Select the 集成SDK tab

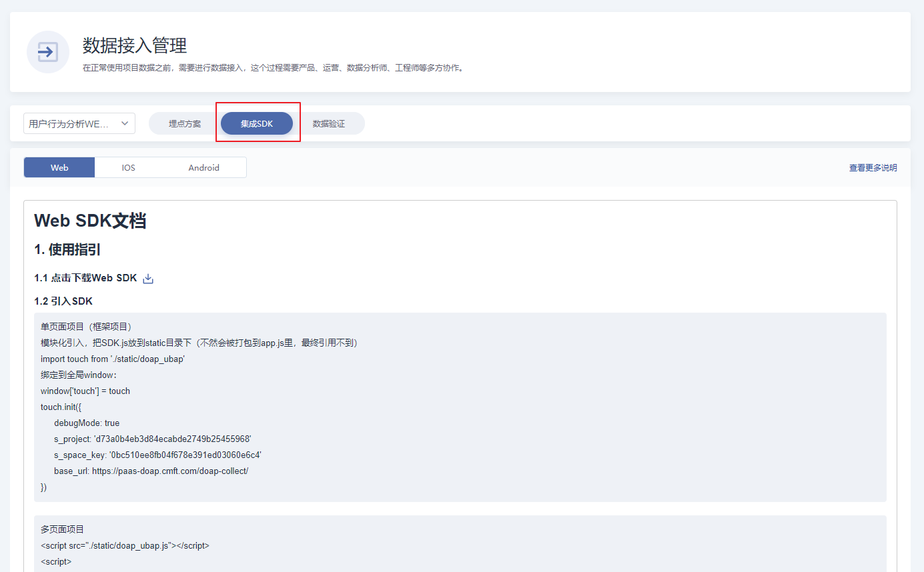257,123
